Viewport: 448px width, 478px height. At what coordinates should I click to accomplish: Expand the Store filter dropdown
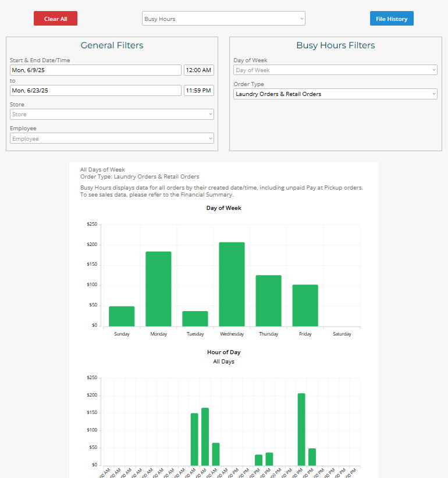(112, 115)
